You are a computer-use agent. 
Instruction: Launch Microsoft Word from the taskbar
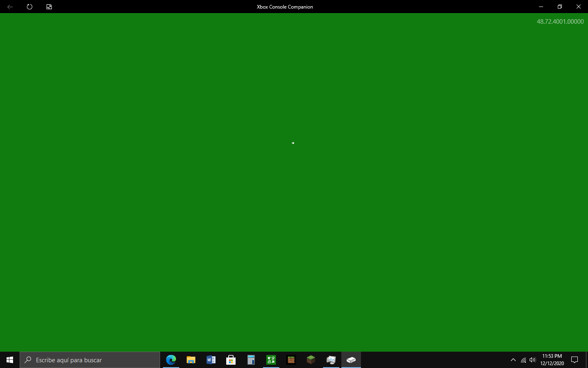211,360
